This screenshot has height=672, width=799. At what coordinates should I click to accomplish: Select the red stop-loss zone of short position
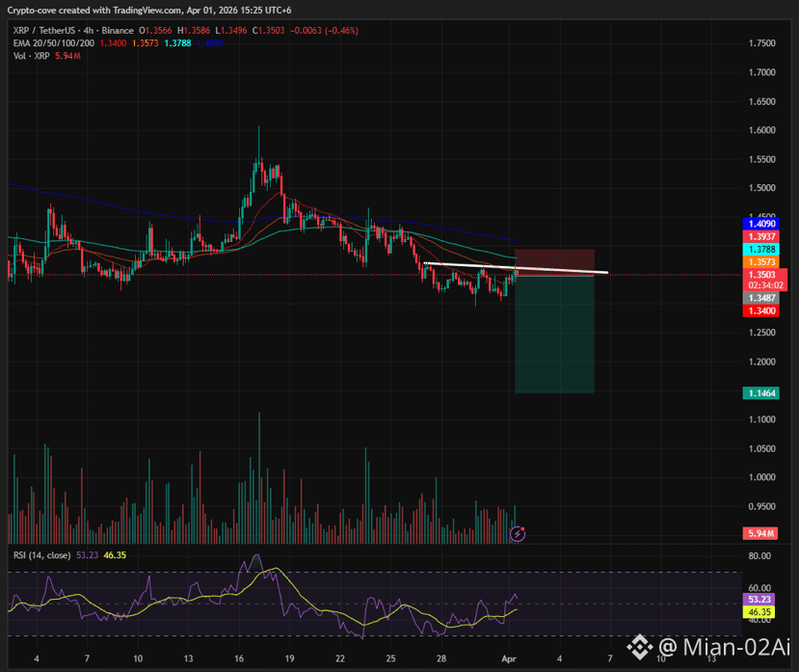554,262
